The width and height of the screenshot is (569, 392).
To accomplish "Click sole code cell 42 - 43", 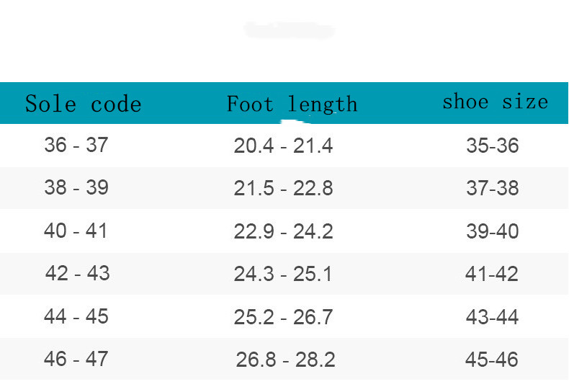I will (77, 274).
